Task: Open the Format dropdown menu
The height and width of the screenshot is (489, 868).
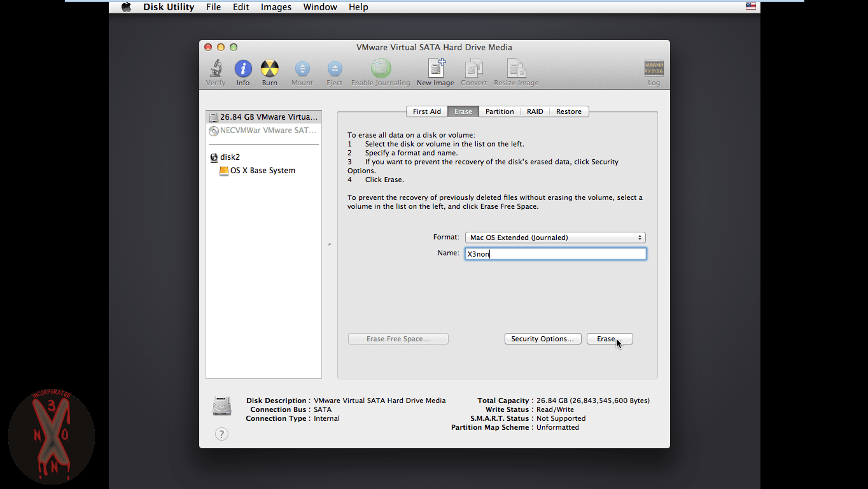Action: 556,237
